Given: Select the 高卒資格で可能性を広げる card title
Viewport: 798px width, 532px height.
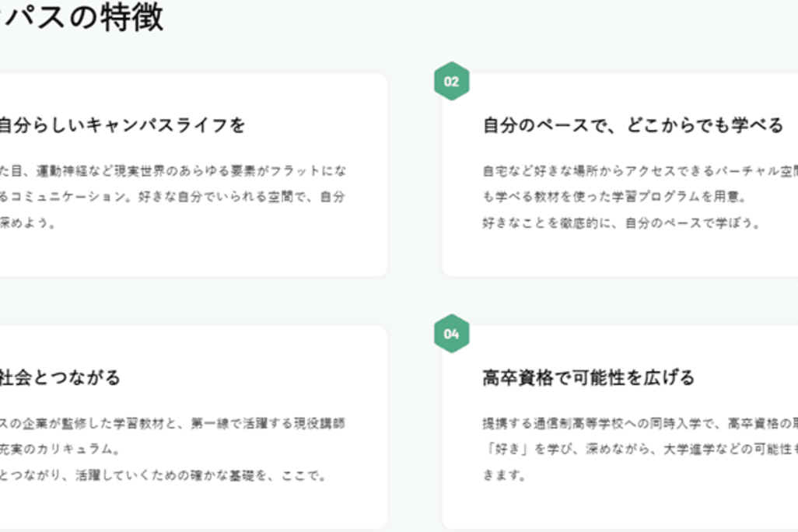Looking at the screenshot, I should pyautogui.click(x=588, y=378).
